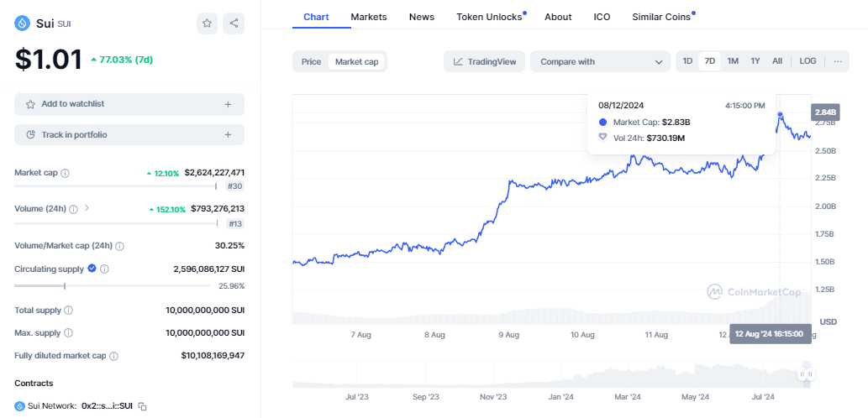Click info icon next to Volume (24h)

point(74,209)
